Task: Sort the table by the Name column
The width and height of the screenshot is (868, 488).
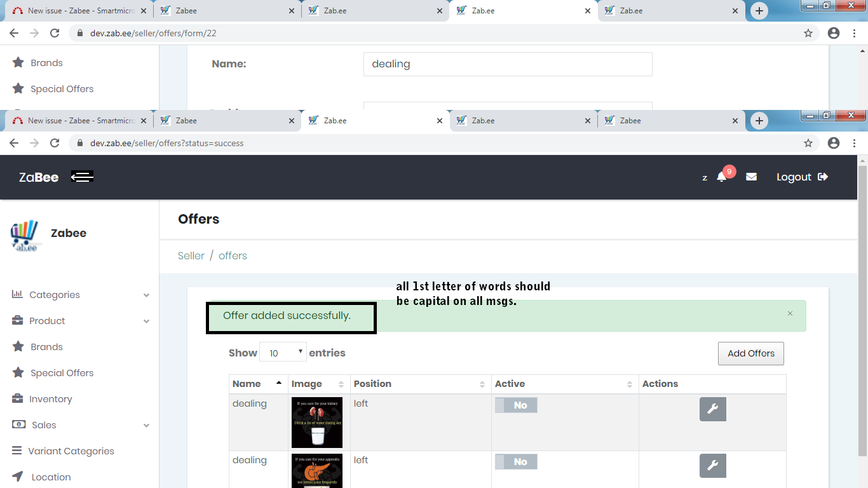Action: (257, 384)
